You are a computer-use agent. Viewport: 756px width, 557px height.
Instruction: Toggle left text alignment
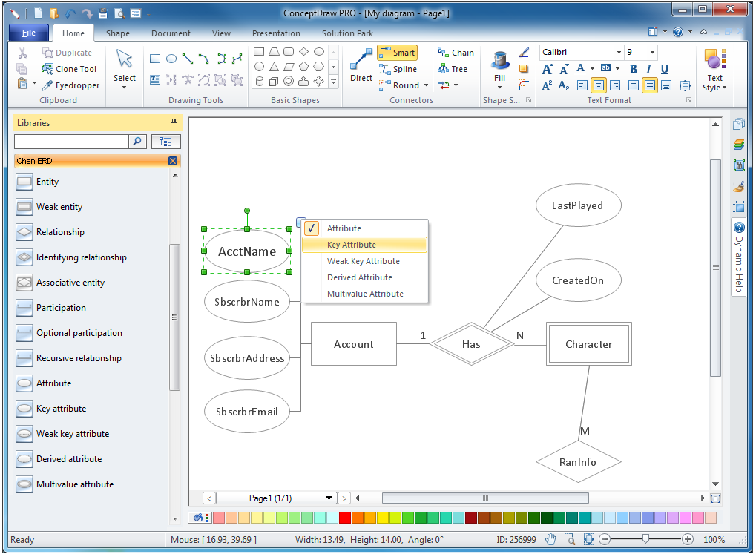coord(582,86)
